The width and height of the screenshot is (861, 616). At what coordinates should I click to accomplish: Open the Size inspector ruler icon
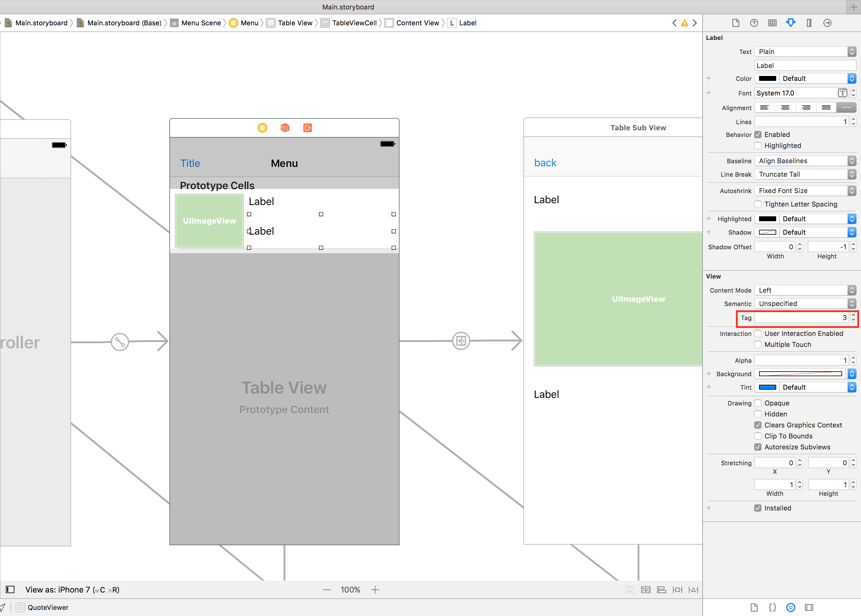(809, 23)
